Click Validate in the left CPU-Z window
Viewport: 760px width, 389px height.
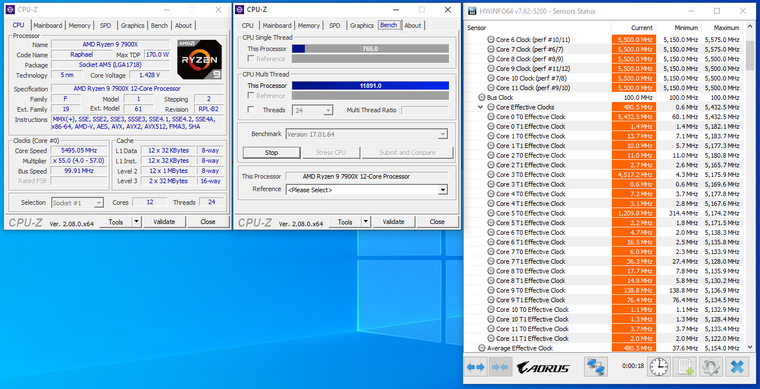pyautogui.click(x=164, y=222)
